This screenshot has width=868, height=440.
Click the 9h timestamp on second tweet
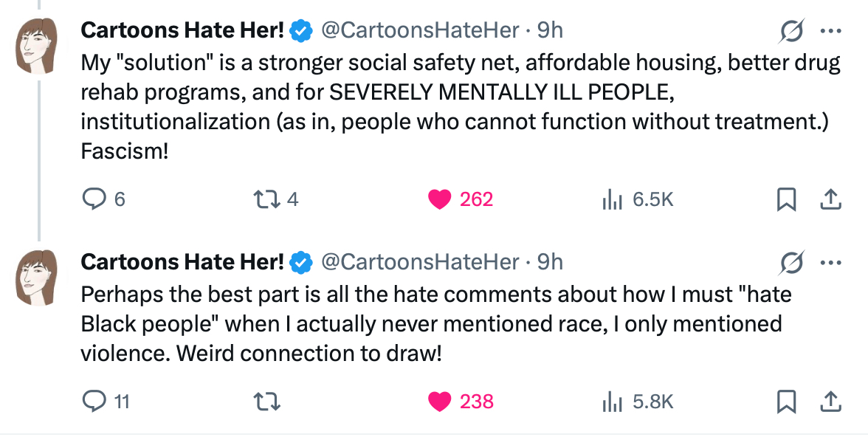pos(550,262)
